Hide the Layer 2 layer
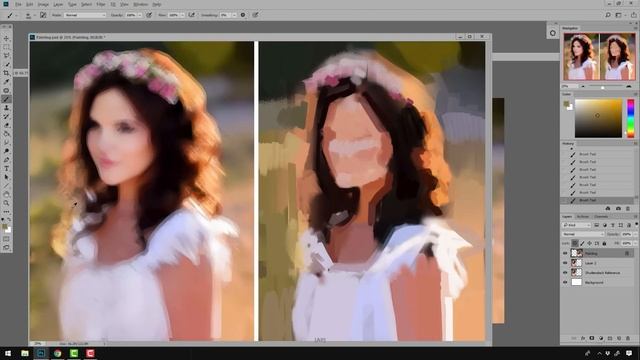The height and width of the screenshot is (360, 640). click(565, 263)
